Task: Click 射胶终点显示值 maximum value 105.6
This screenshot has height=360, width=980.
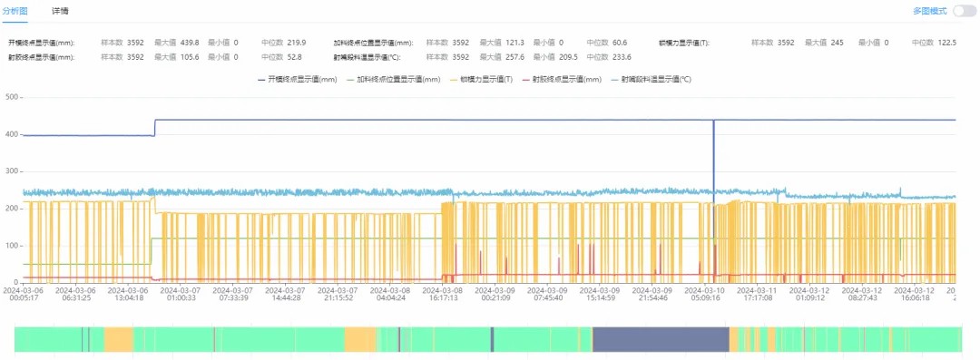Action: coord(190,57)
